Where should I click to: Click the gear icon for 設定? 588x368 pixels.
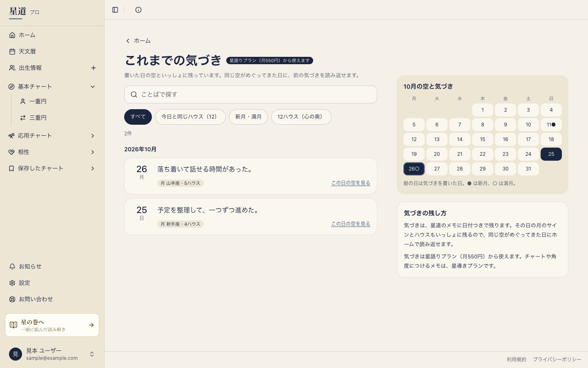click(x=12, y=283)
